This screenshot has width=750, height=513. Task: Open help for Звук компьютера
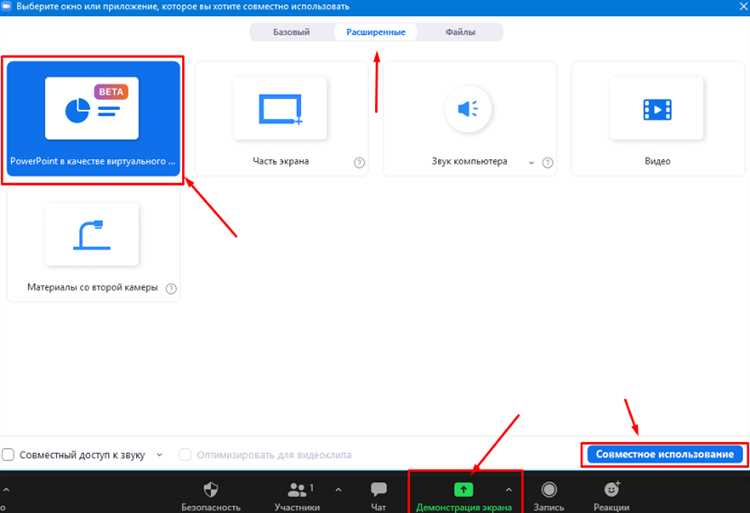[x=548, y=163]
